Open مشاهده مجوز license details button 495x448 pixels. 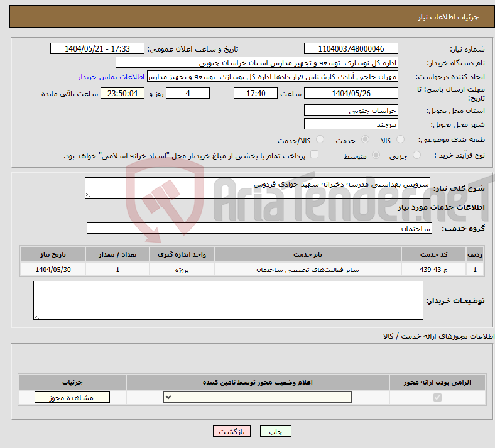coord(72,398)
